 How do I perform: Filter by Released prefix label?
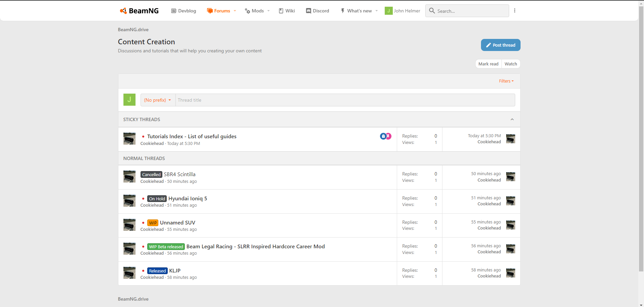(157, 271)
